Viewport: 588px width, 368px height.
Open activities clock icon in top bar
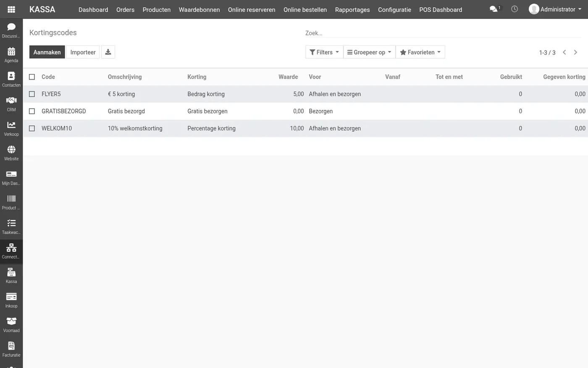tap(514, 9)
